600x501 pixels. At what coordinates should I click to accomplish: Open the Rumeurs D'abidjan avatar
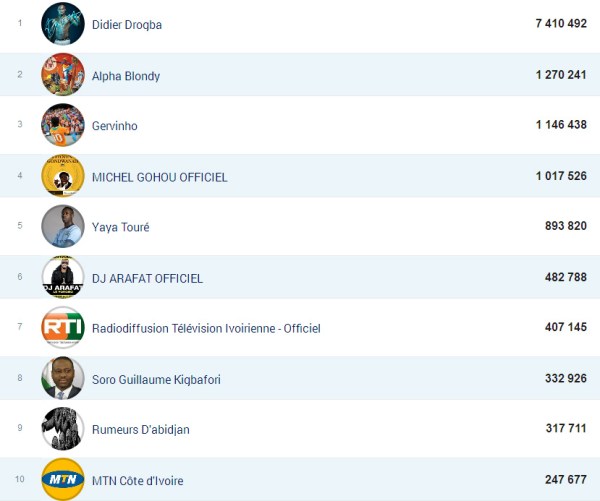[x=62, y=429]
